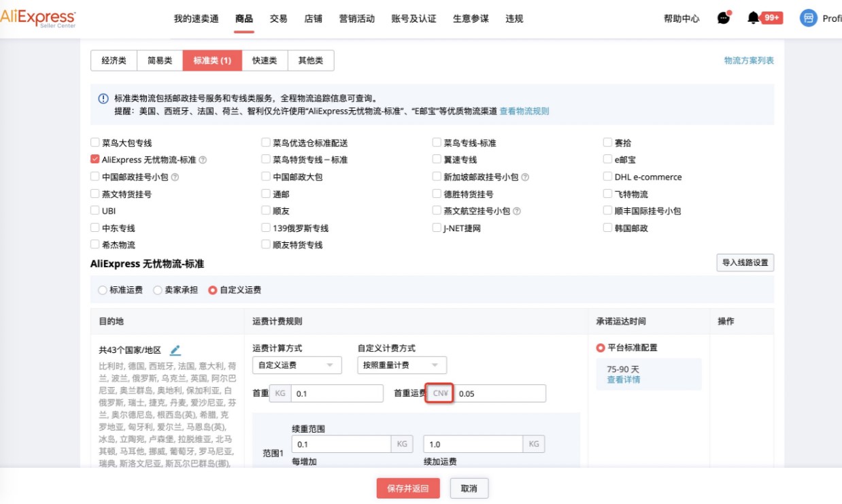Click help icon beside 新加坡邮政挂号小包
Screen dimensions: 842x504
[525, 178]
